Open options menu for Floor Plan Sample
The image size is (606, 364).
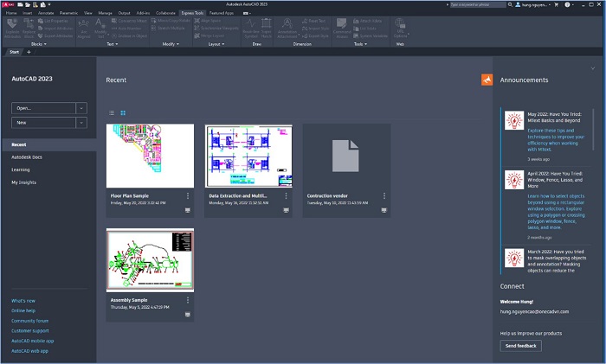[x=188, y=196]
